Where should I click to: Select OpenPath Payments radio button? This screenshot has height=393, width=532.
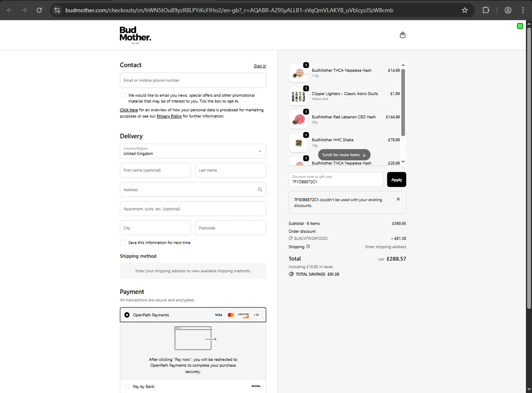click(127, 315)
